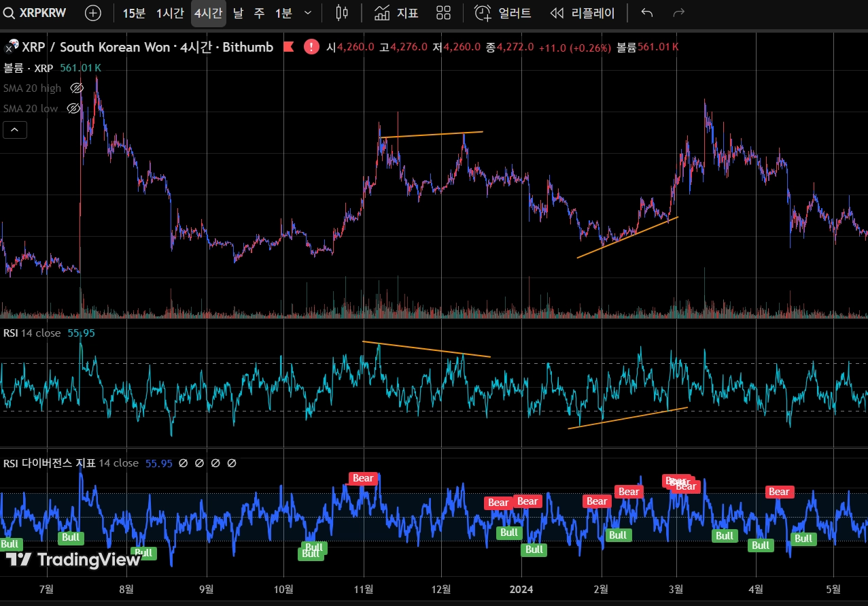Collapse the indicator legend with chevron
Viewport: 868px width, 606px height.
[15, 129]
